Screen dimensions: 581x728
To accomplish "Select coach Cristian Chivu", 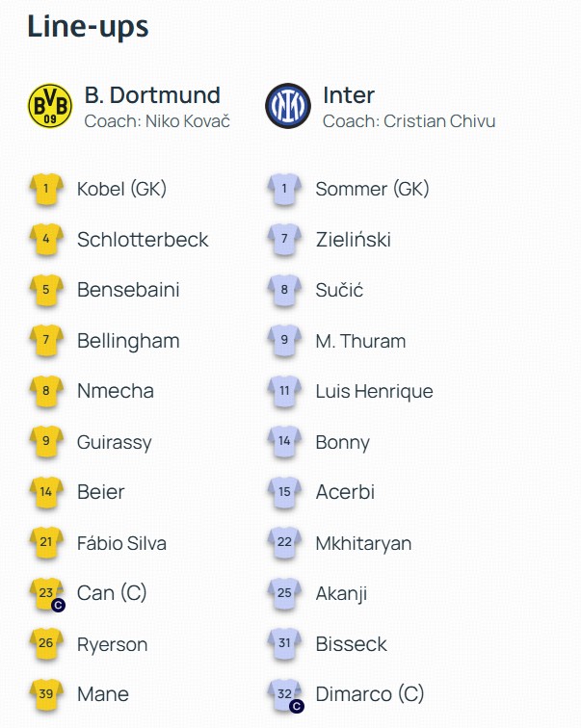I will click(409, 121).
